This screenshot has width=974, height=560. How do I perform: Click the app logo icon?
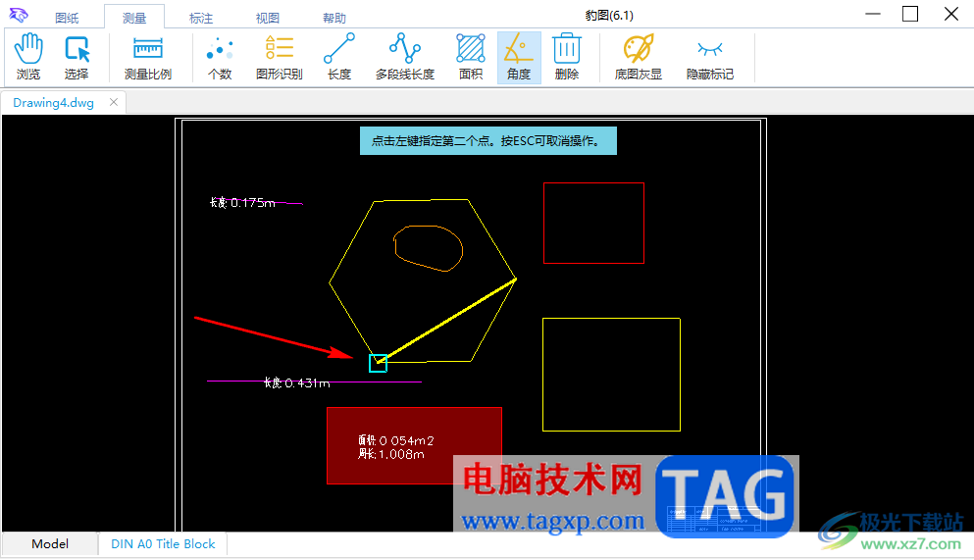click(19, 15)
